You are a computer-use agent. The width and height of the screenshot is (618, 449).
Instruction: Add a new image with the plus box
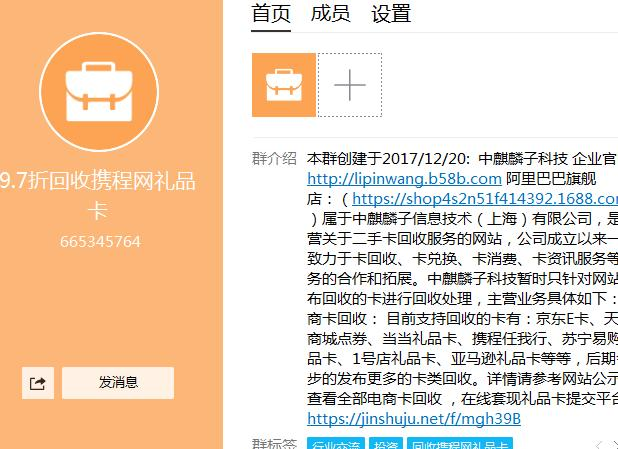pyautogui.click(x=350, y=85)
